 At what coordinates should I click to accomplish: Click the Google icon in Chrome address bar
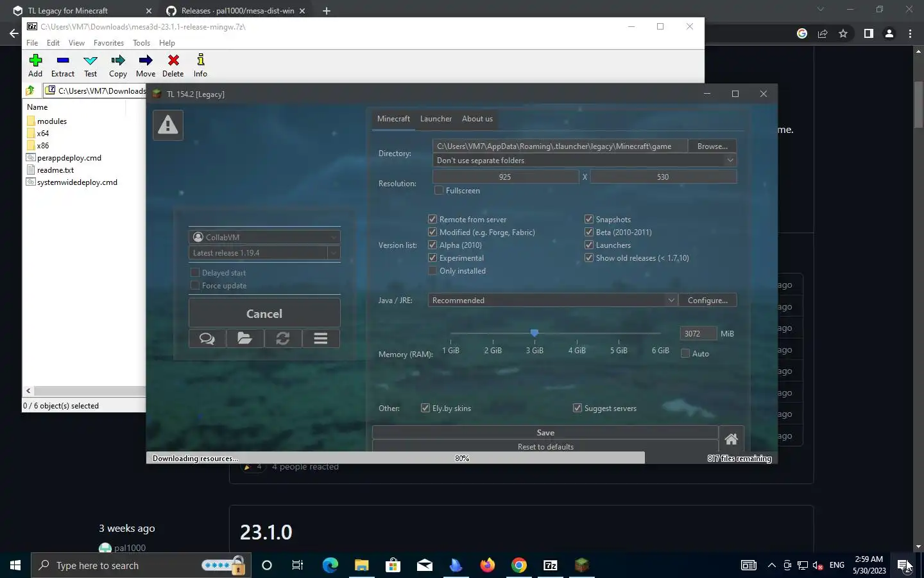(x=802, y=33)
